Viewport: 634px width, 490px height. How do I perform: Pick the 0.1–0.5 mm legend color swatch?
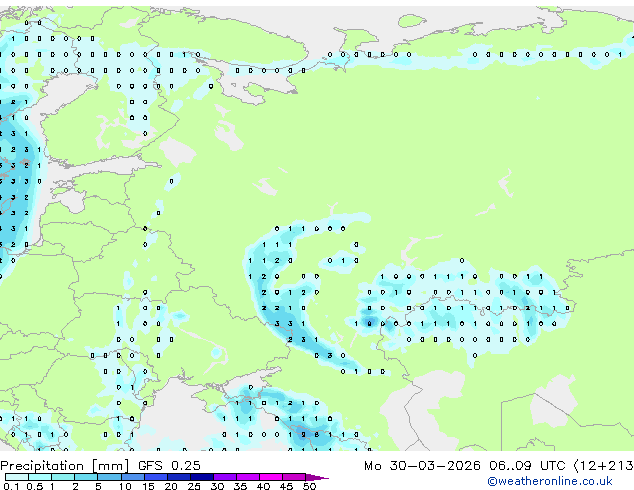tap(17, 477)
